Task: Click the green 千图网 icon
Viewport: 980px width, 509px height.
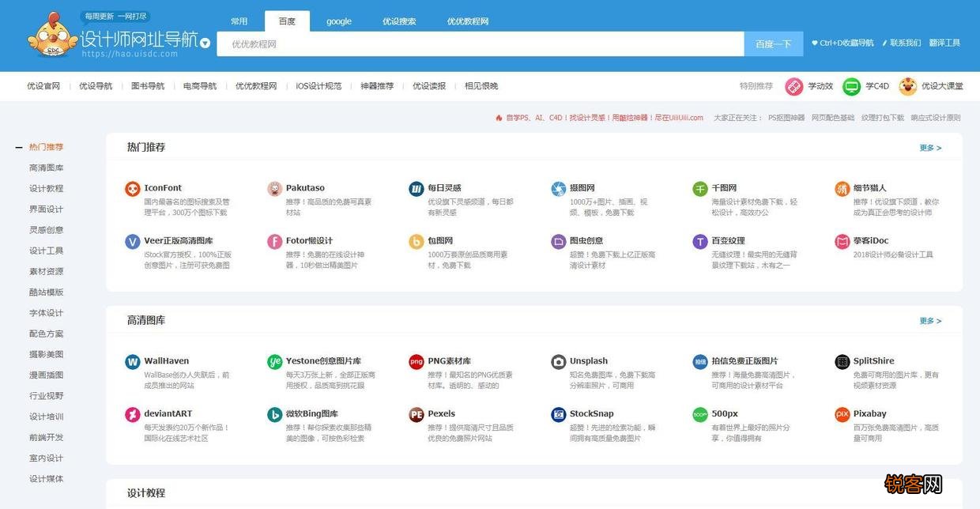Action: (700, 189)
